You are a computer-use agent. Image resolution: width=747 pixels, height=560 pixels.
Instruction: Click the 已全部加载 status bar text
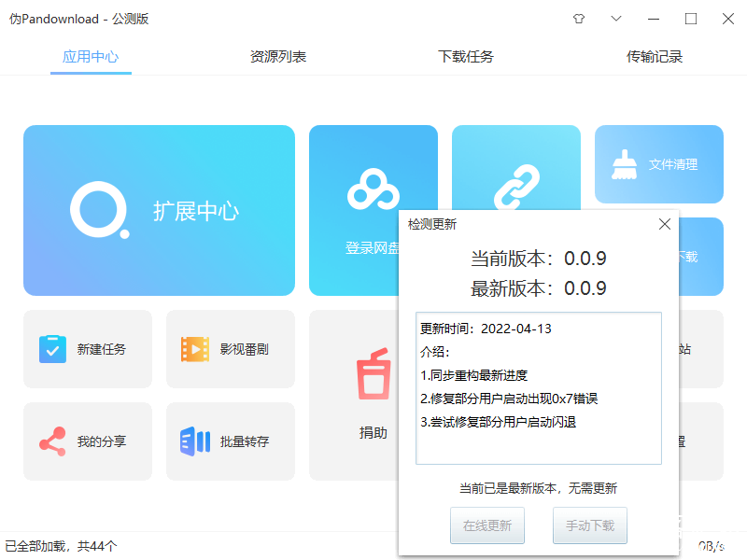coord(62,546)
